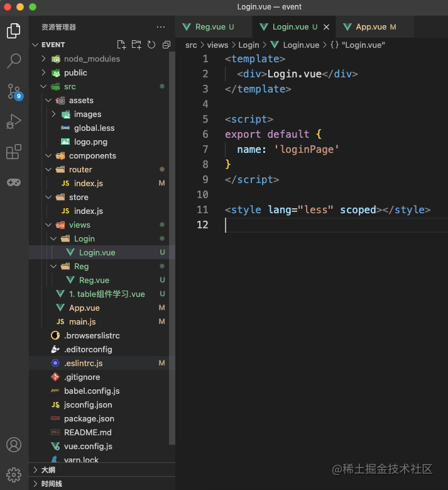Click line number 11 in the gutter
The image size is (448, 490).
click(202, 209)
